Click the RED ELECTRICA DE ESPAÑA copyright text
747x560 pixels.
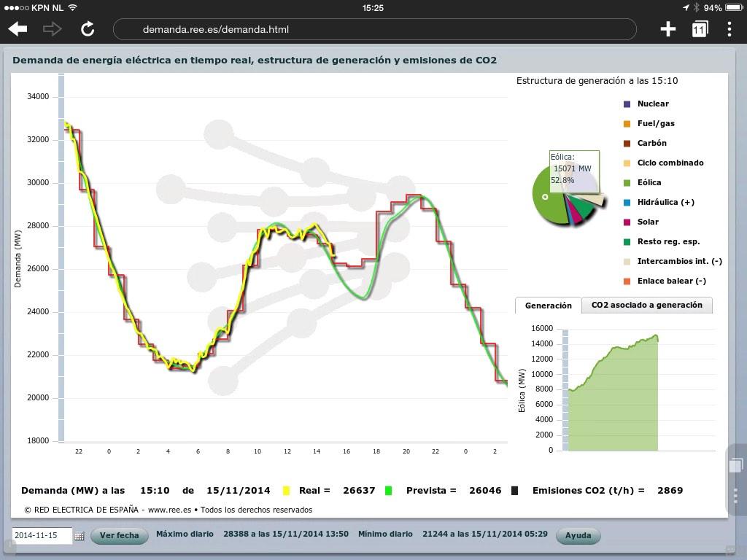click(x=169, y=510)
